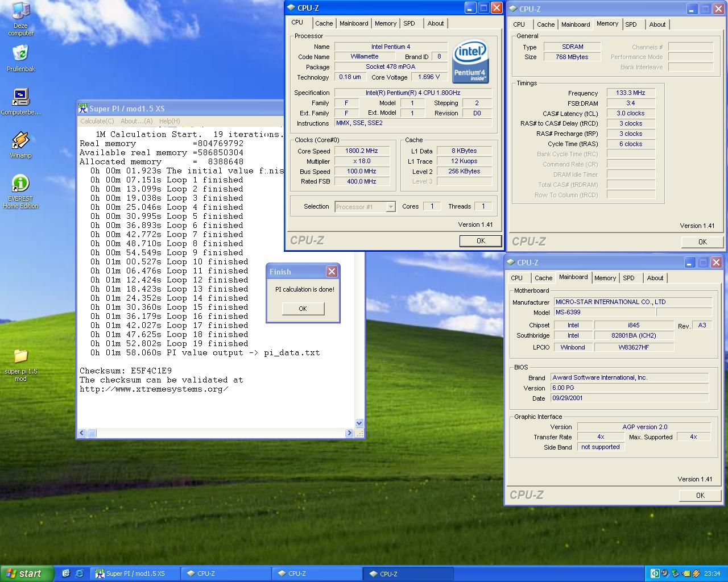
Task: Open the About...(A) menu in Super PI
Action: [x=136, y=121]
